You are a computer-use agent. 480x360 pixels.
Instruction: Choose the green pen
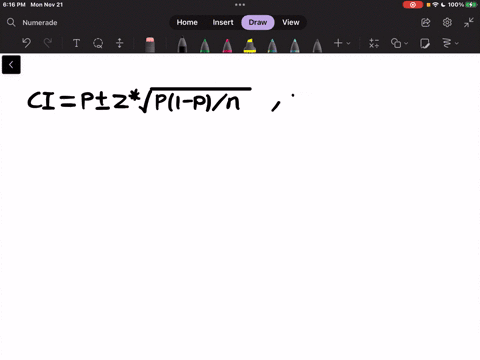click(x=205, y=45)
